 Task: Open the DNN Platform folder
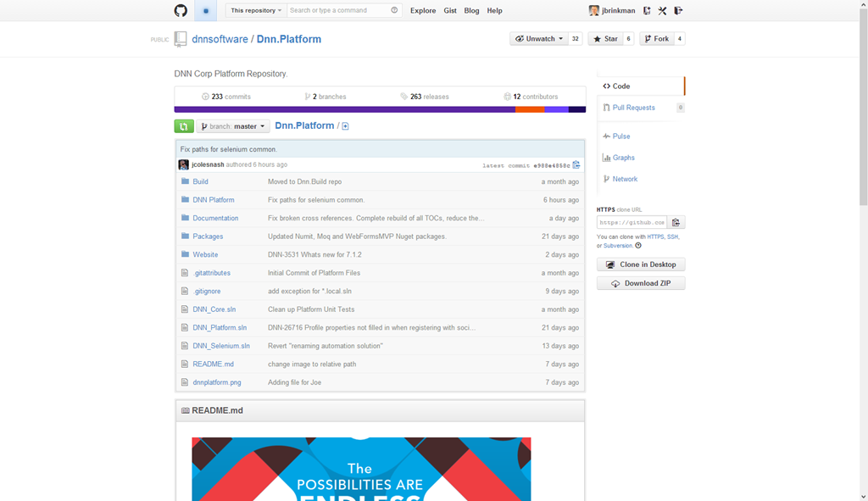(213, 200)
